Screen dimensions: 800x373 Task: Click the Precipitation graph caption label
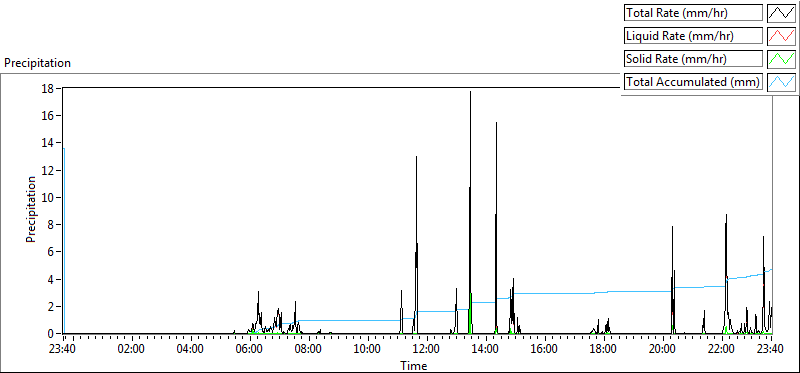tap(37, 63)
